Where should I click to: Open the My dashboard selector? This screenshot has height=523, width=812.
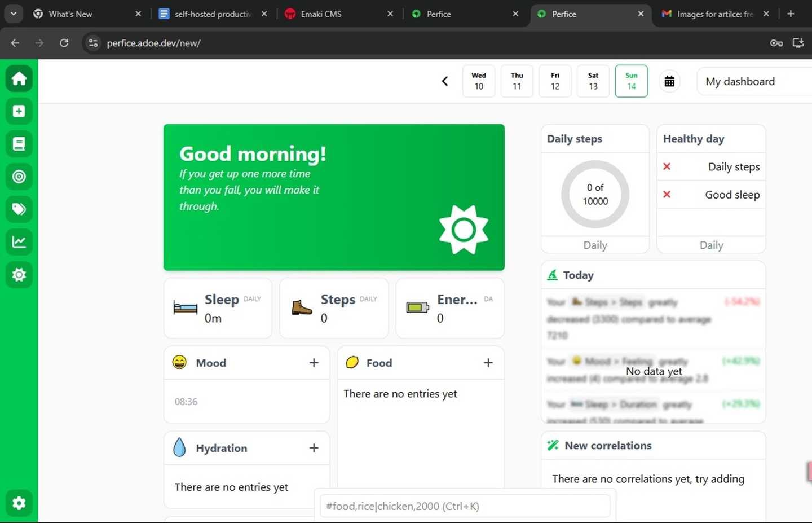(740, 81)
